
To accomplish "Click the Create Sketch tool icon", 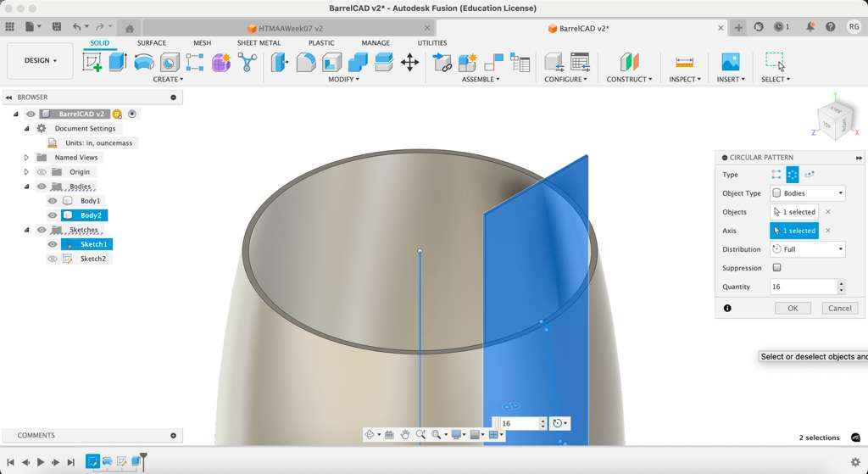I will pos(92,62).
